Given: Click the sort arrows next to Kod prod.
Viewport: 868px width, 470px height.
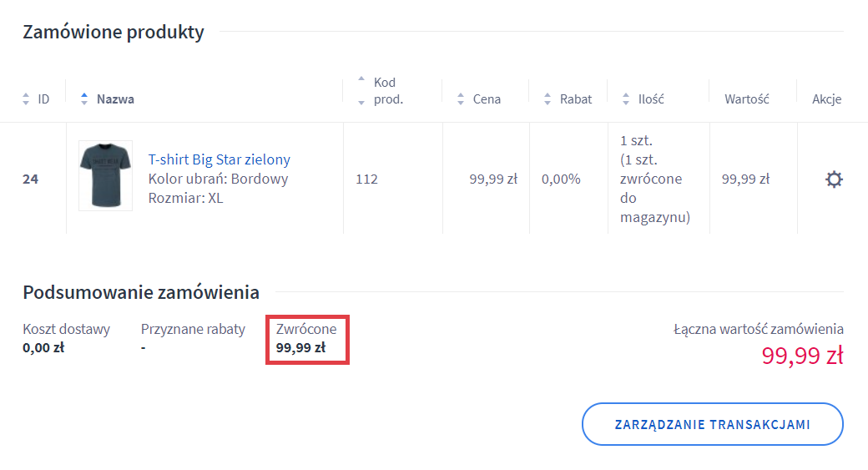Looking at the screenshot, I should point(361,90).
